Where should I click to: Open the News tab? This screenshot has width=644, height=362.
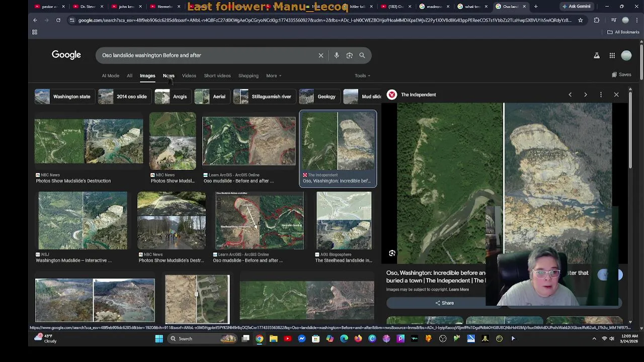coord(169,76)
